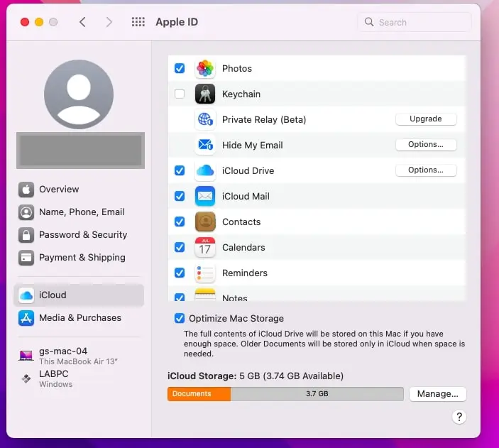Open Payment & Shipping section

79,258
